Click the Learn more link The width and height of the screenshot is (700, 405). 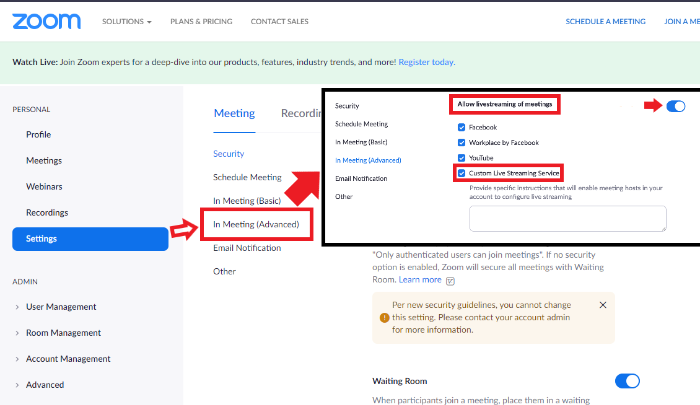(420, 280)
